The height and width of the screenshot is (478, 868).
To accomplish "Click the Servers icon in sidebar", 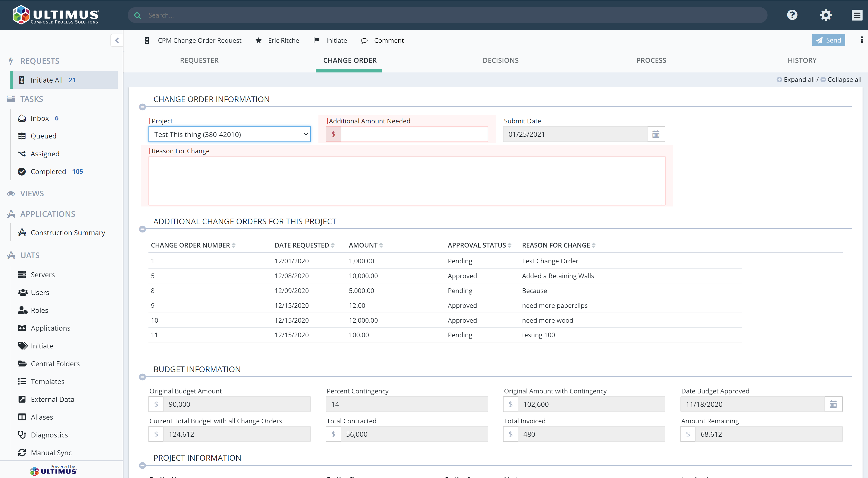I will coord(22,275).
